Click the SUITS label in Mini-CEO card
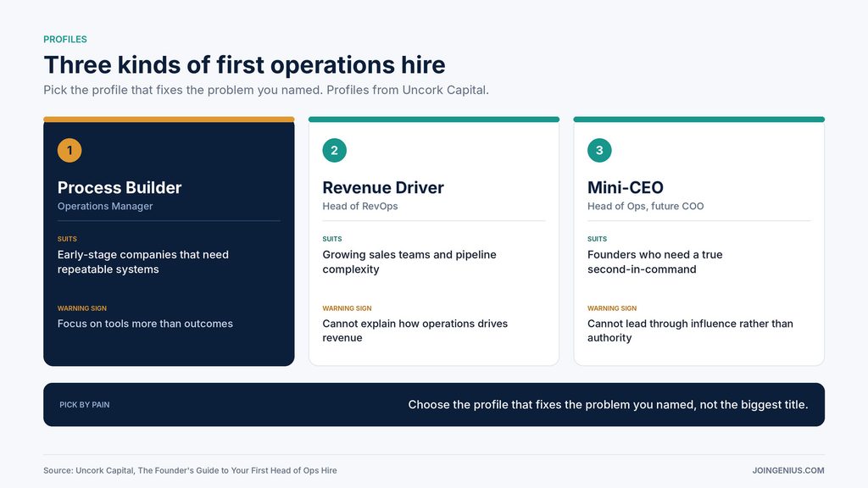This screenshot has height=488, width=868. 598,239
